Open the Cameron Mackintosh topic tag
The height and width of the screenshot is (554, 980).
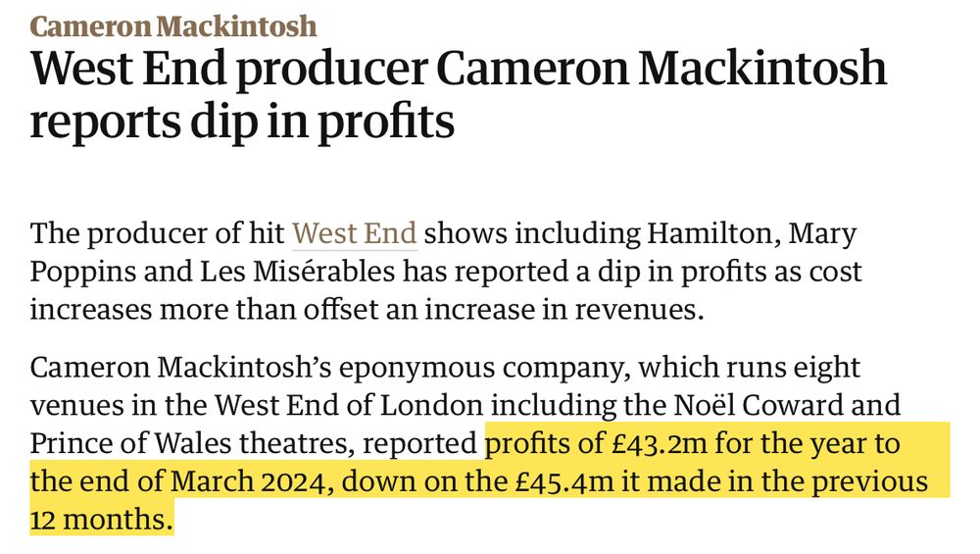[x=173, y=26]
